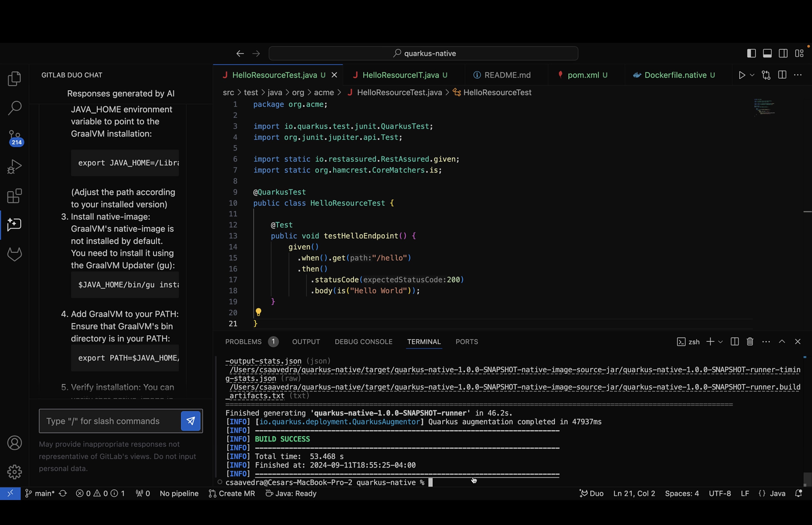Screen dimensions: 812x525
Task: Close HelloResourceTest.java tab
Action: click(334, 75)
